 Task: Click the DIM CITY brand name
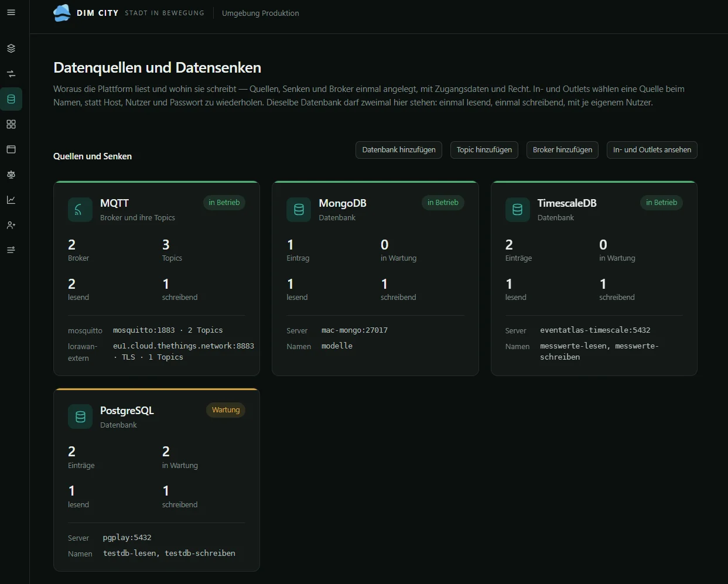click(98, 13)
